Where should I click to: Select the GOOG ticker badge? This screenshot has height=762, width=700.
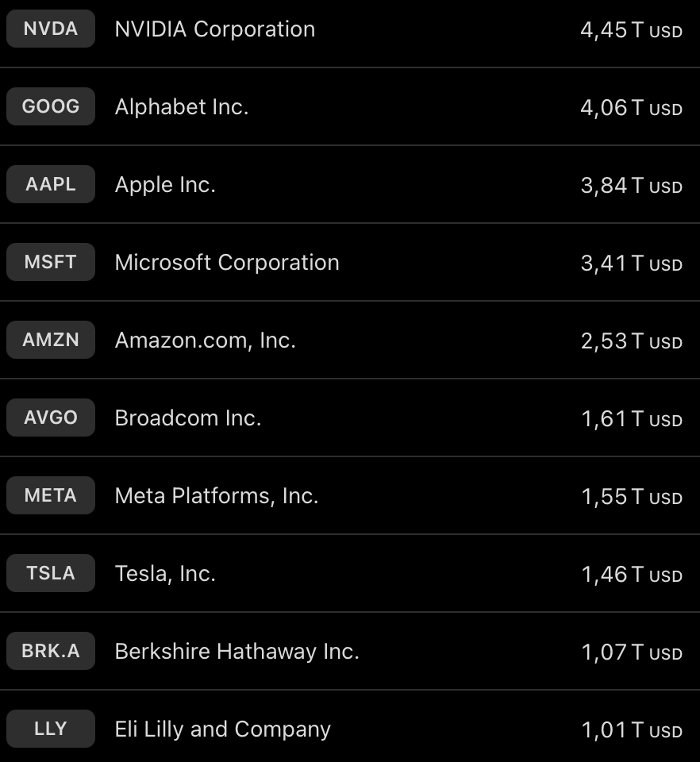coord(51,107)
